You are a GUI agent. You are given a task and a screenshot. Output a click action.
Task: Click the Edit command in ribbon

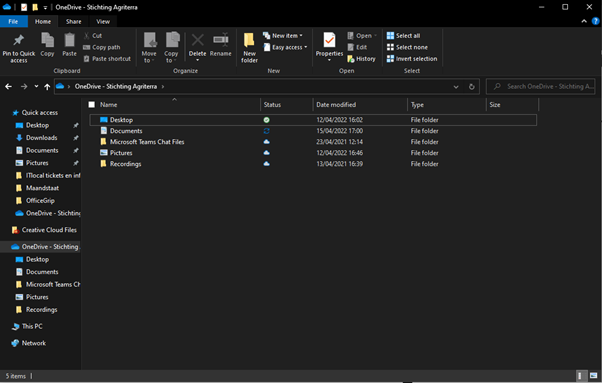pyautogui.click(x=357, y=47)
